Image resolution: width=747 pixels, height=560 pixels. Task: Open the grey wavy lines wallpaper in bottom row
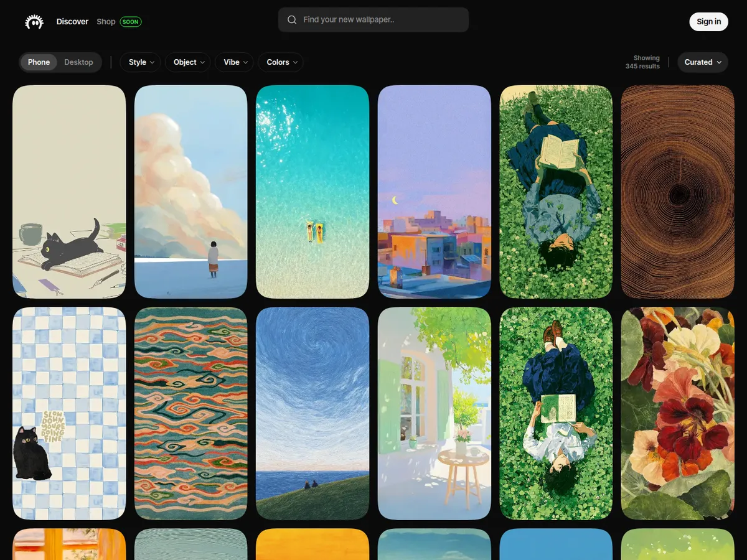pyautogui.click(x=191, y=544)
